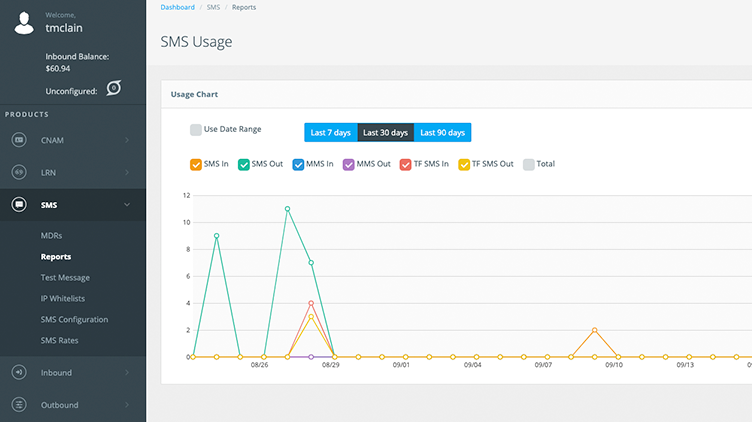Click the LRN product icon
Screen dimensions: 752x422
pyautogui.click(x=19, y=172)
